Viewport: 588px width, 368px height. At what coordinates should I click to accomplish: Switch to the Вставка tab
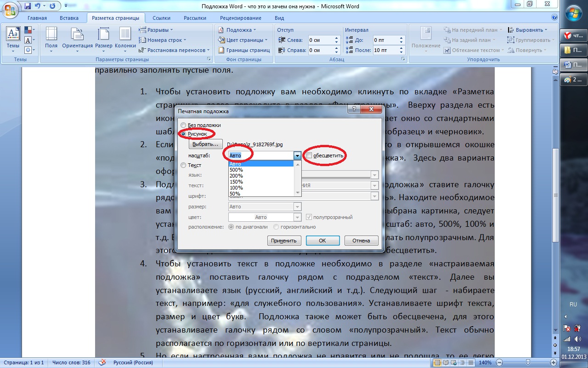(x=69, y=18)
